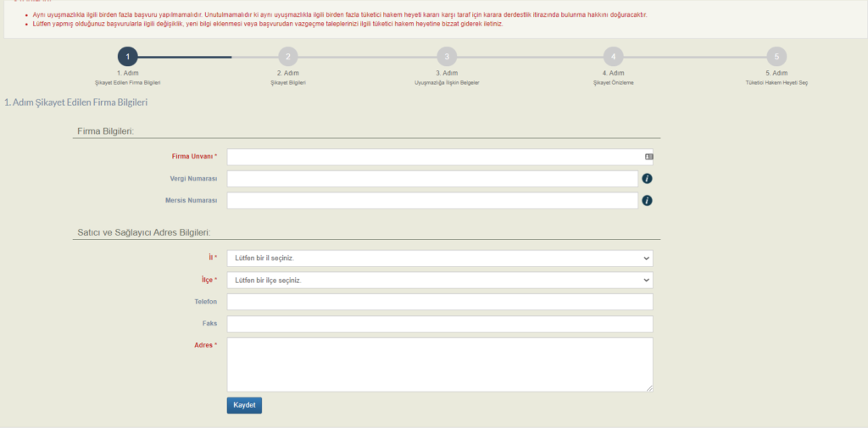Click the info icon beside Vergi Numarası
This screenshot has height=428, width=868.
pyautogui.click(x=647, y=179)
